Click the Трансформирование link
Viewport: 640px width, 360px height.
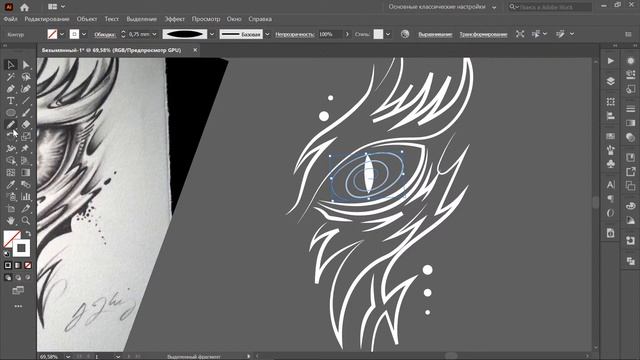[483, 35]
